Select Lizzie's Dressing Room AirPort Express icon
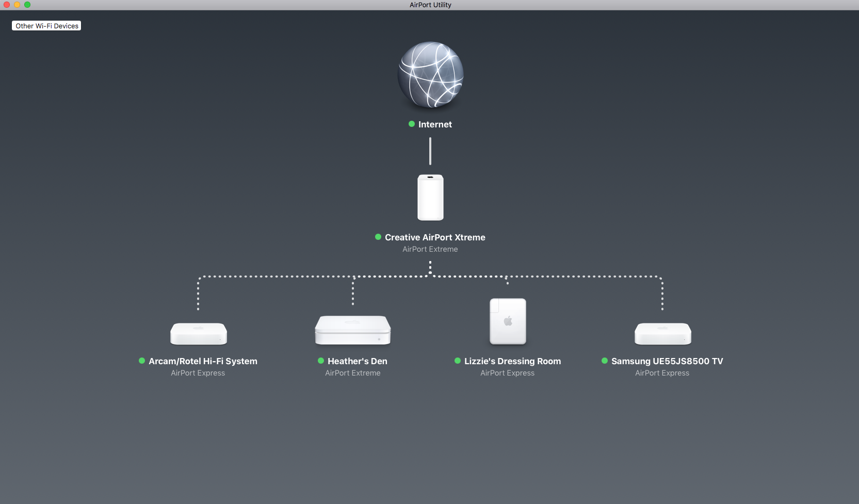The width and height of the screenshot is (859, 504). coord(508,321)
